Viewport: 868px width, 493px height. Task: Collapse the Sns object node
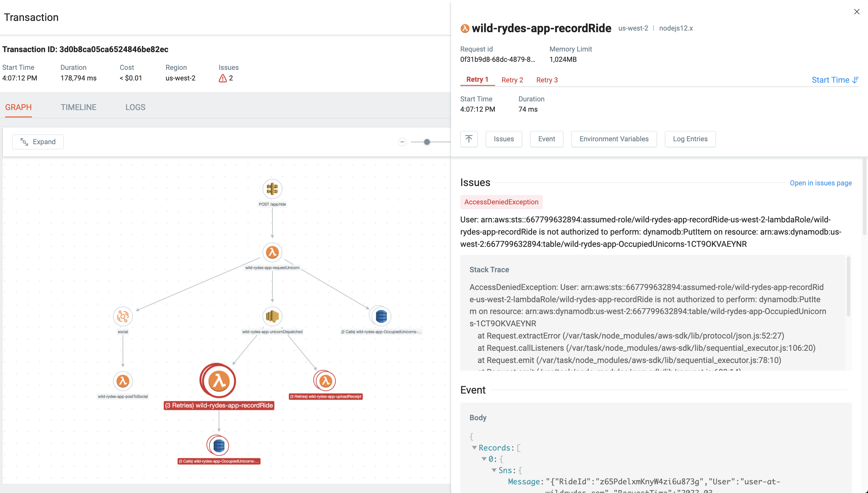pyautogui.click(x=494, y=470)
